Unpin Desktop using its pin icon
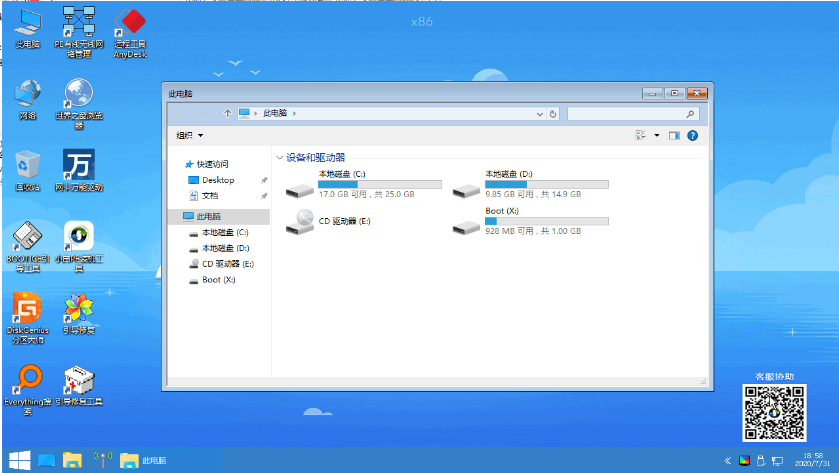Viewport: 839px width, 473px height. click(x=264, y=180)
